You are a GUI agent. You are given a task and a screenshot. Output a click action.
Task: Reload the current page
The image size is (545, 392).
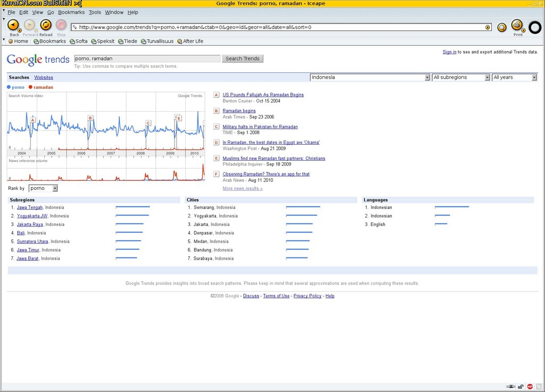(x=46, y=25)
